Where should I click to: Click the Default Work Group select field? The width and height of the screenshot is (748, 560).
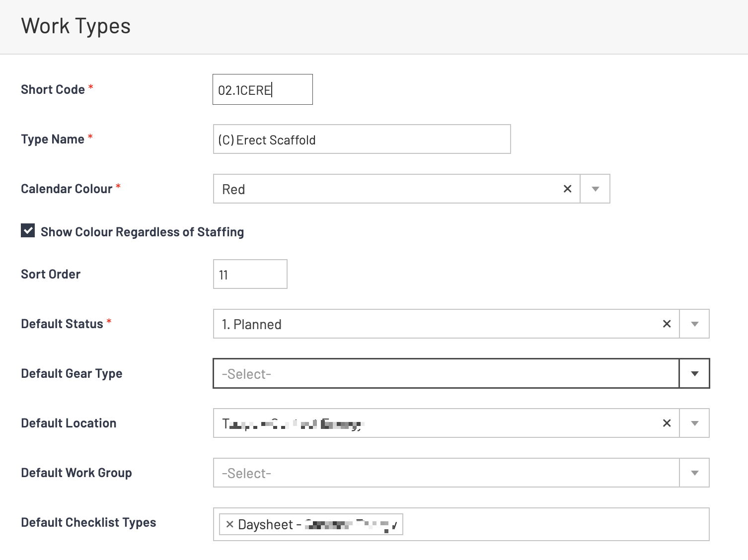[446, 473]
